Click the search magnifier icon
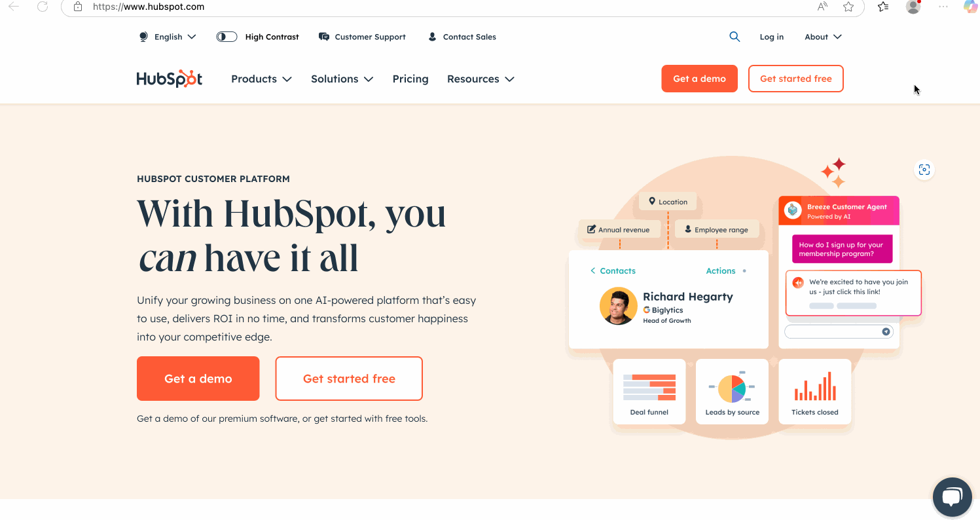The height and width of the screenshot is (520, 980). (735, 37)
